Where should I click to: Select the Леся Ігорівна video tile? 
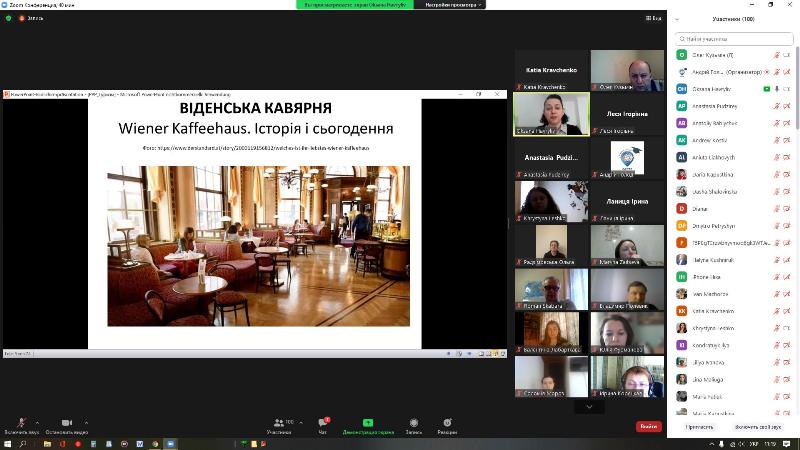point(627,114)
